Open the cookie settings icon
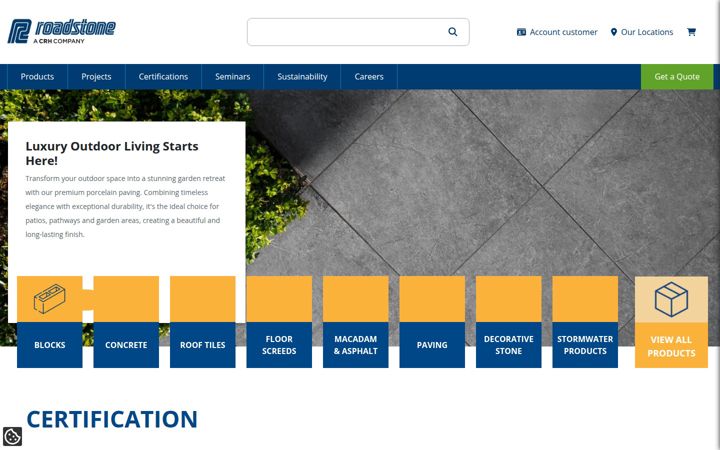 [x=12, y=436]
